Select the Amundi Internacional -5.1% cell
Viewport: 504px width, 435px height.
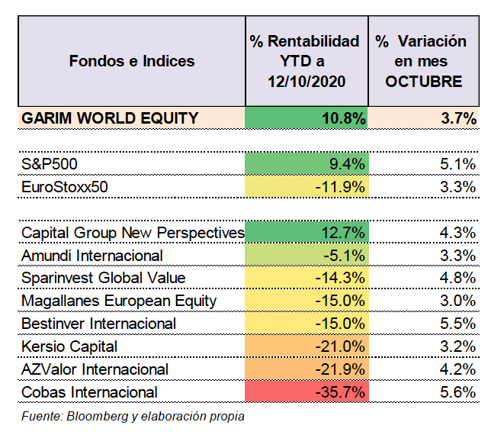coord(307,255)
